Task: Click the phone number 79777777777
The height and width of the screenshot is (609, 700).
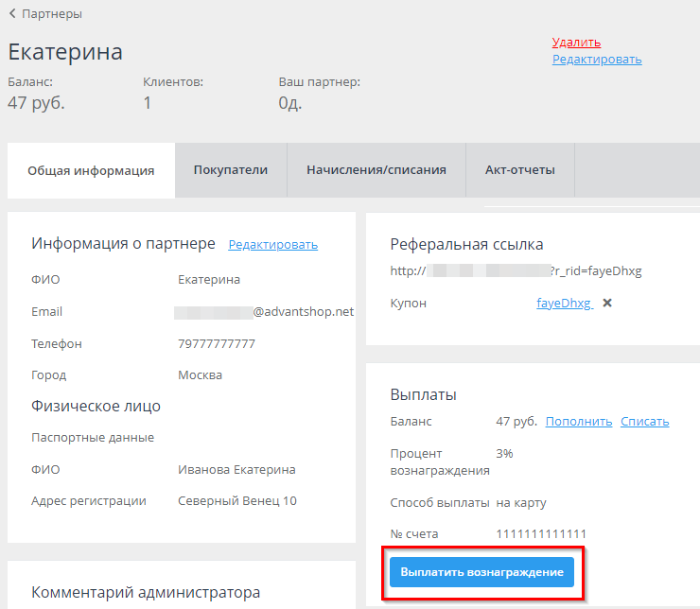Action: (217, 343)
